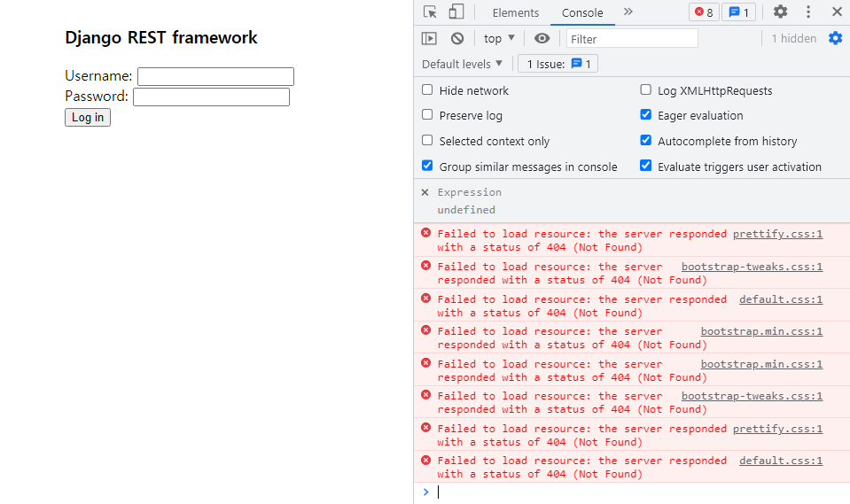
Task: Enable the Hide network checkbox
Action: [x=427, y=90]
